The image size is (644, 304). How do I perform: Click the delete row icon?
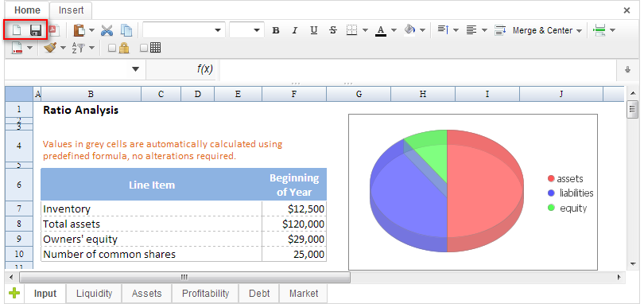[x=17, y=48]
